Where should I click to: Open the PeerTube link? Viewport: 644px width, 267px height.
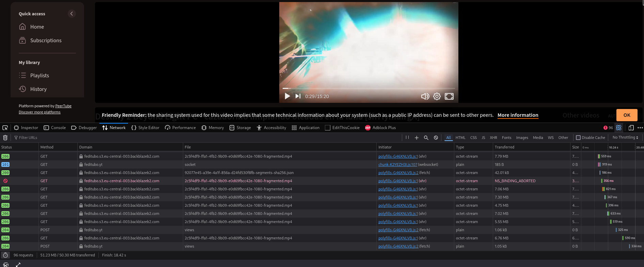[x=63, y=106]
